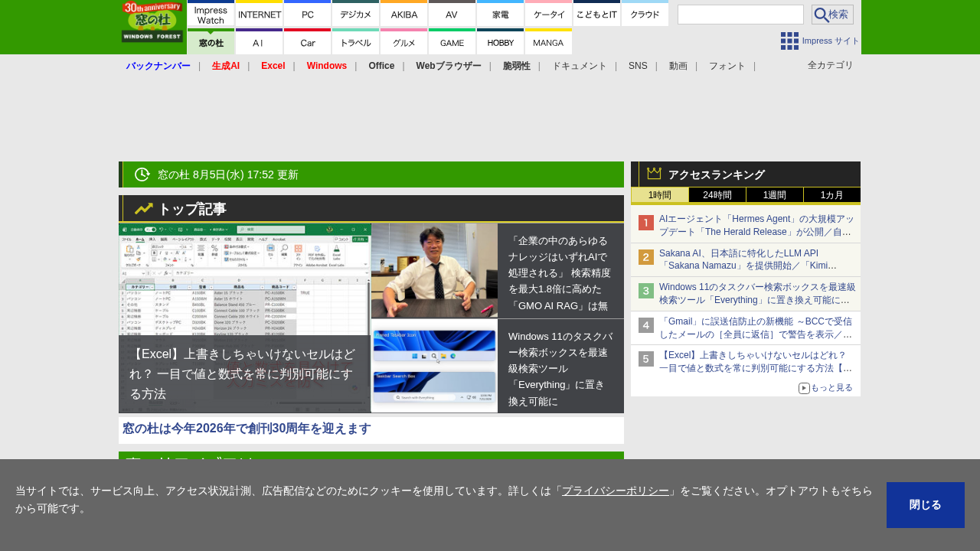Open the 窓の杜 30th anniversary logo

pos(152,22)
